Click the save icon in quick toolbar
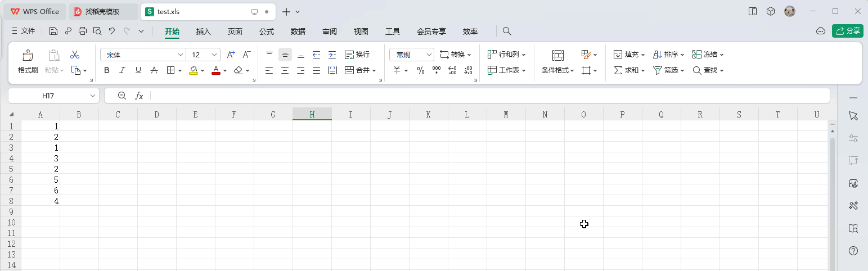Image resolution: width=868 pixels, height=271 pixels. (x=53, y=31)
